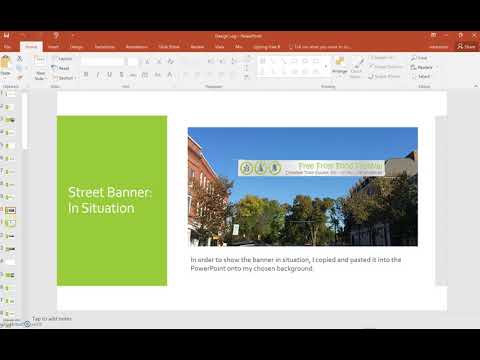Select the highlighted current slide thumbnail
480x360 pixels.
[10, 210]
